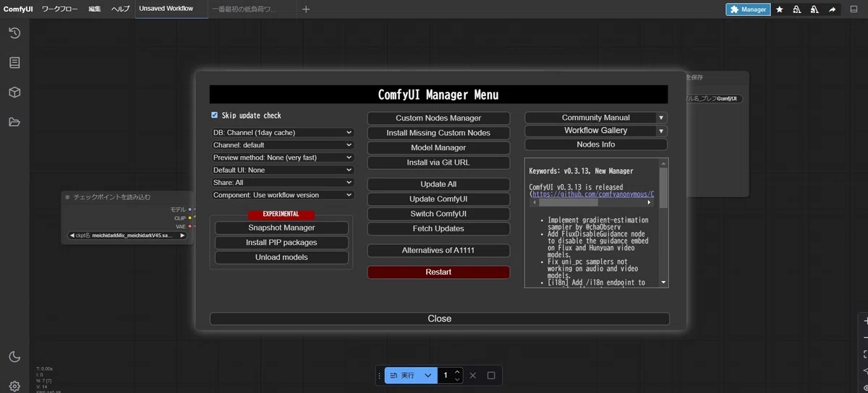Click the チェックポイントを読み込む node title
Screen dimensions: 868x393
tap(112, 197)
